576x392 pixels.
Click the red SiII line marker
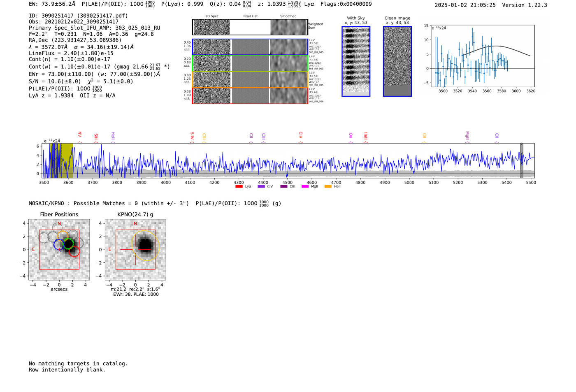(96, 137)
